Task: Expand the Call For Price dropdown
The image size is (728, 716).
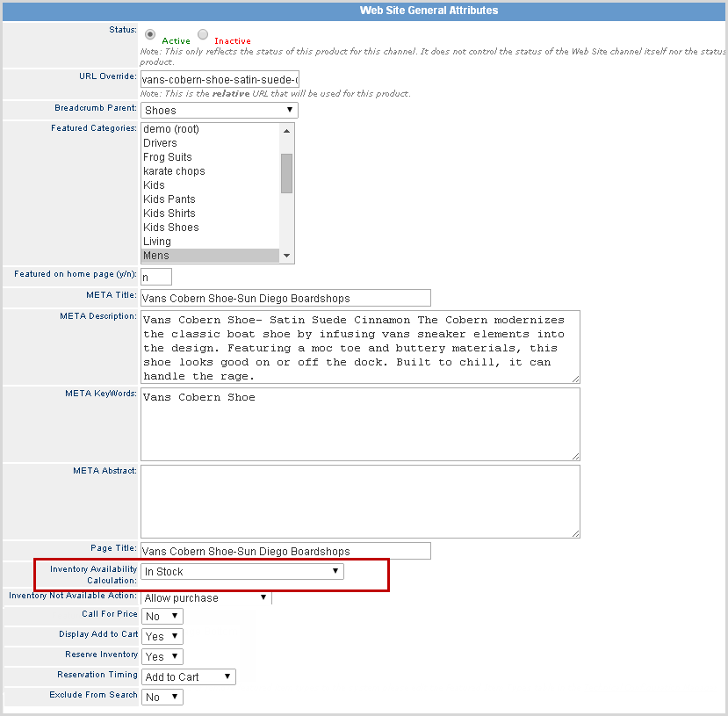Action: [x=162, y=617]
